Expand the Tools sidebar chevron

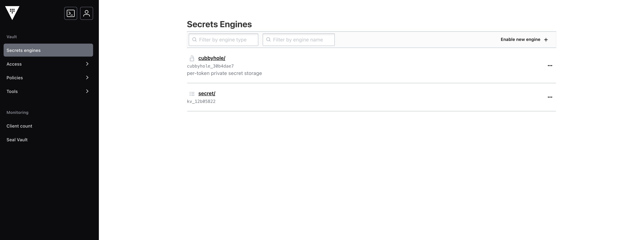coord(87,91)
